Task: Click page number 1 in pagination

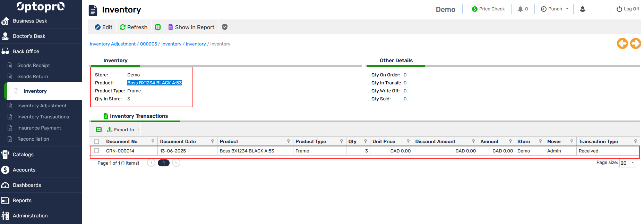Action: pyautogui.click(x=164, y=163)
